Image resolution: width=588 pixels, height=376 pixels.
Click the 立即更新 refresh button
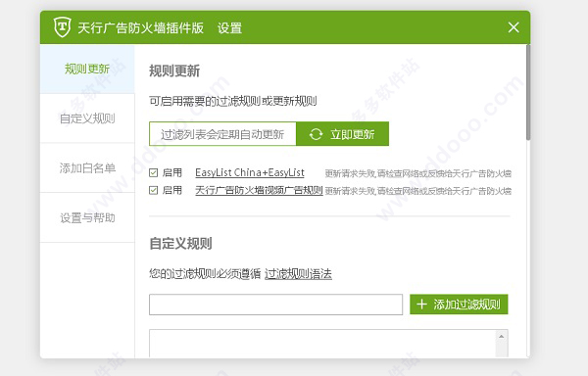pyautogui.click(x=342, y=134)
